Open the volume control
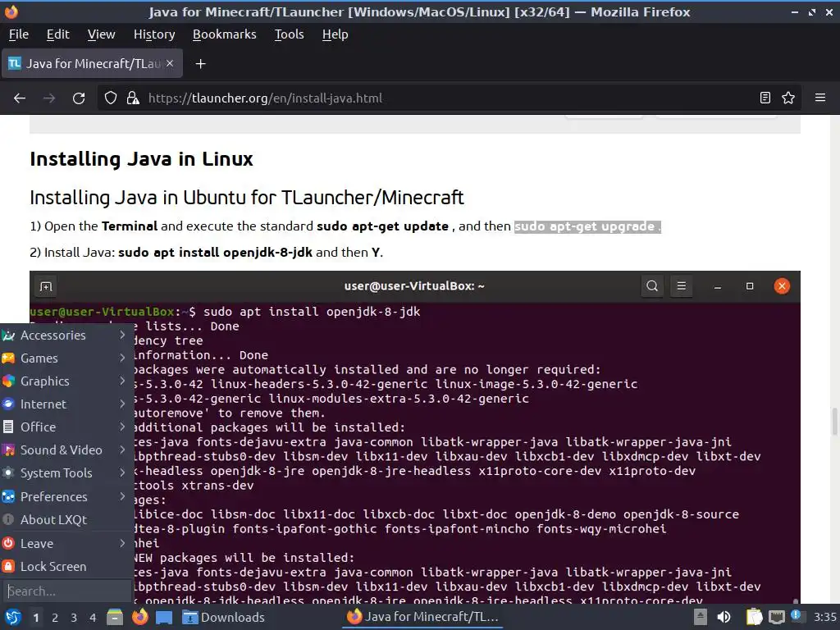 pos(724,617)
